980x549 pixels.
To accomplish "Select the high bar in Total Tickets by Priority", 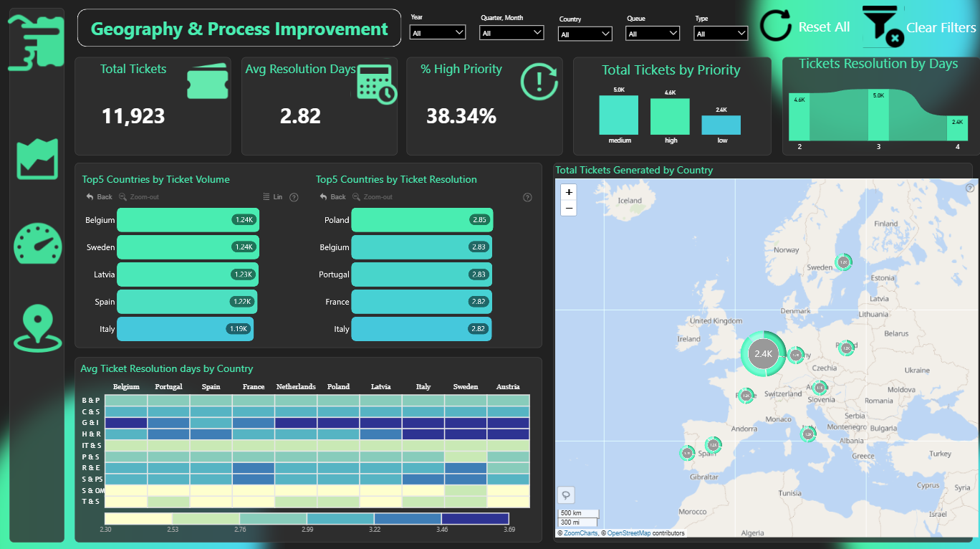I will [671, 117].
